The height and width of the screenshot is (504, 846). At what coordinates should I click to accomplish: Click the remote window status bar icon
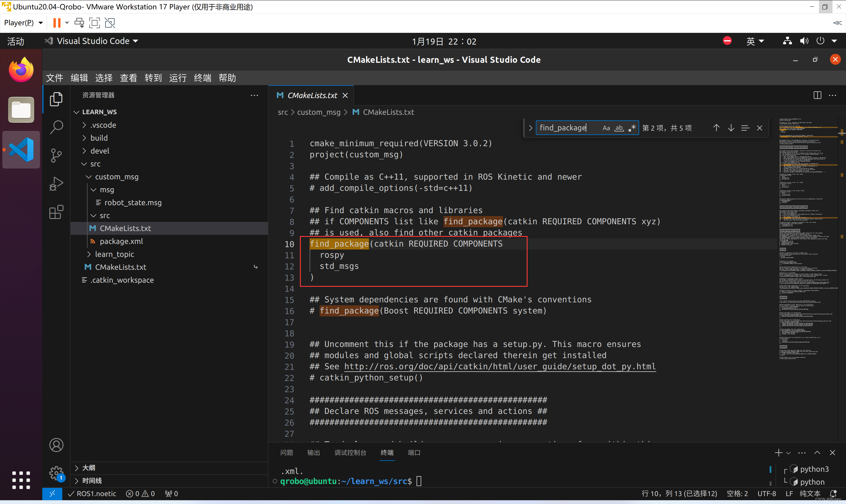[52, 493]
